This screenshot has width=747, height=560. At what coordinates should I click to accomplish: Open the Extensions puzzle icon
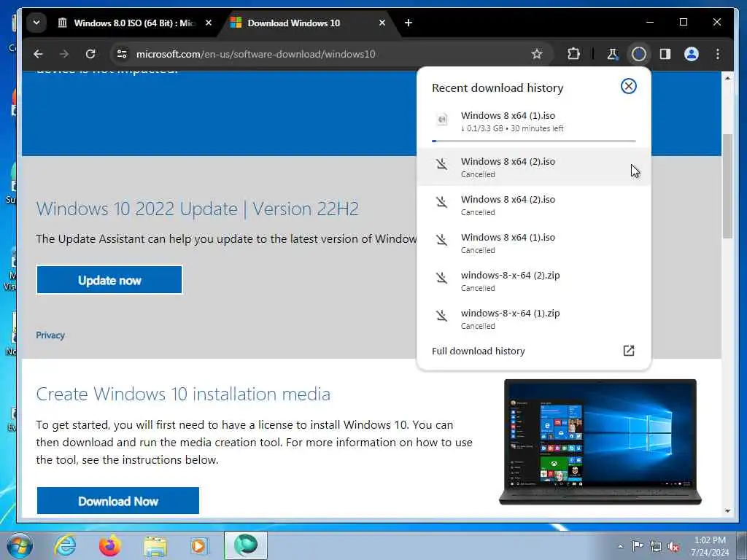(573, 54)
